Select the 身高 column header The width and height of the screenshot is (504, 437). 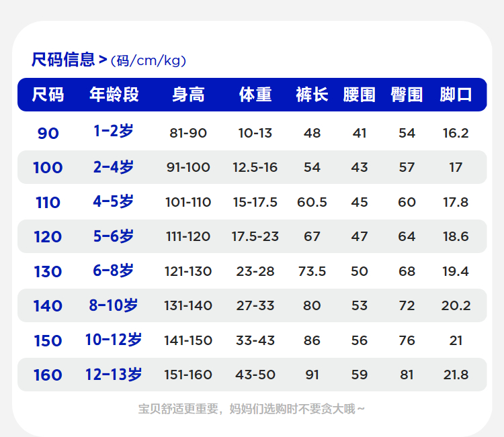point(188,95)
